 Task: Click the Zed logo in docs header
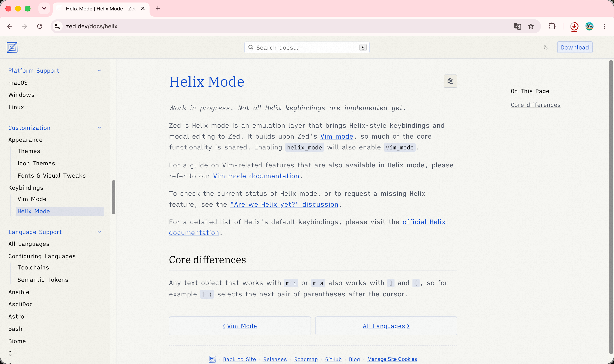(x=12, y=47)
